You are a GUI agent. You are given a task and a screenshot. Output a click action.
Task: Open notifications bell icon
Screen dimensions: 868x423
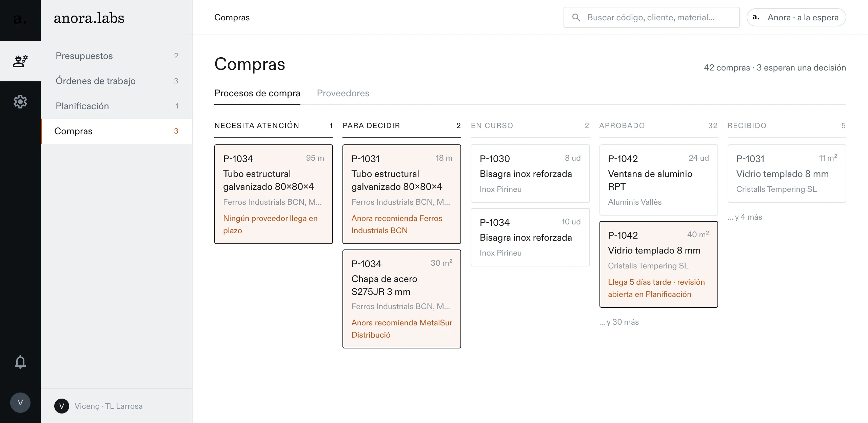click(20, 362)
